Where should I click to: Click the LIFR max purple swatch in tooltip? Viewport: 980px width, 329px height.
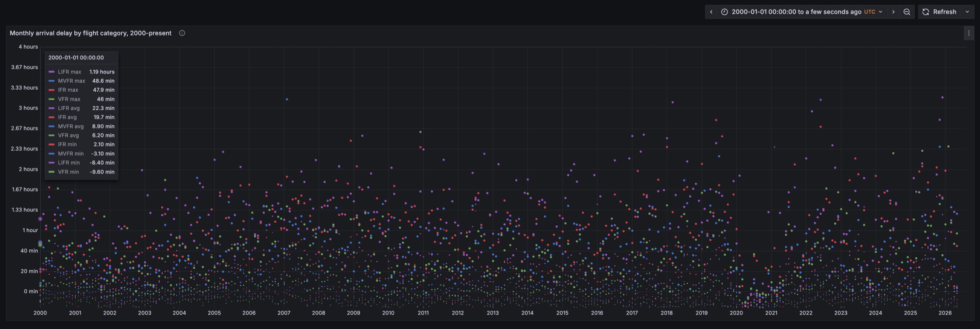pos(52,72)
